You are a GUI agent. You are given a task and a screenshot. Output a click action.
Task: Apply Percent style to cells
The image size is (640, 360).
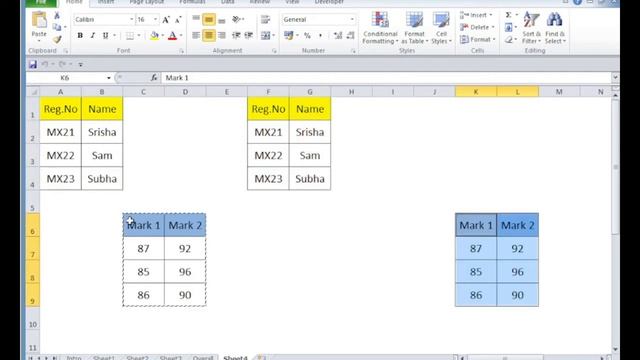click(307, 36)
